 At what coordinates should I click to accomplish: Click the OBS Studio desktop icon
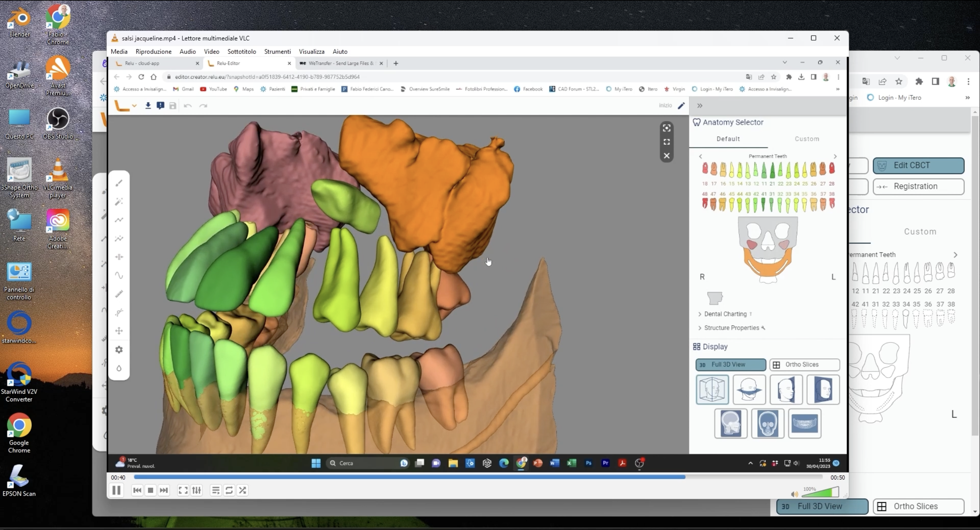coord(58,123)
